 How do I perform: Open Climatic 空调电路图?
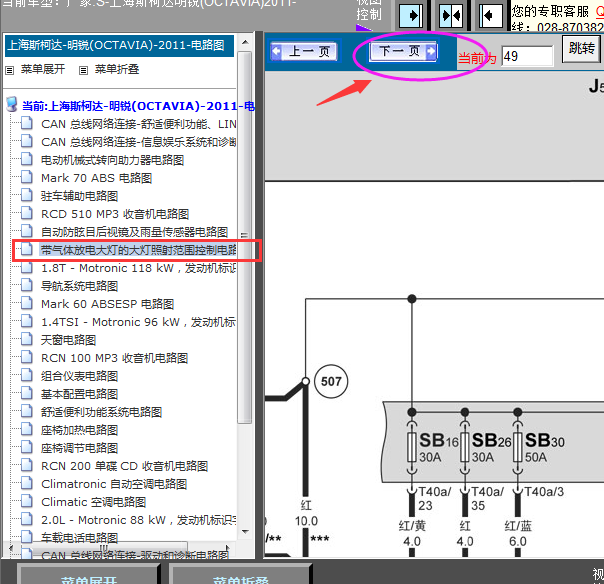[x=93, y=502]
